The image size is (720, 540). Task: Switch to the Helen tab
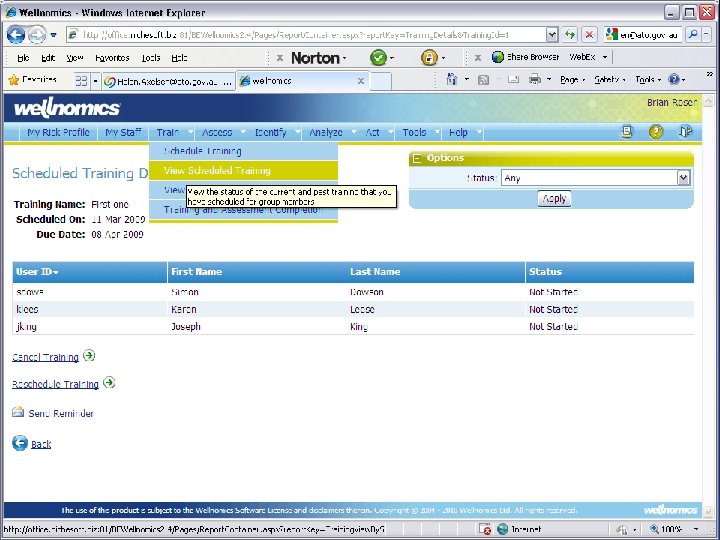point(168,81)
